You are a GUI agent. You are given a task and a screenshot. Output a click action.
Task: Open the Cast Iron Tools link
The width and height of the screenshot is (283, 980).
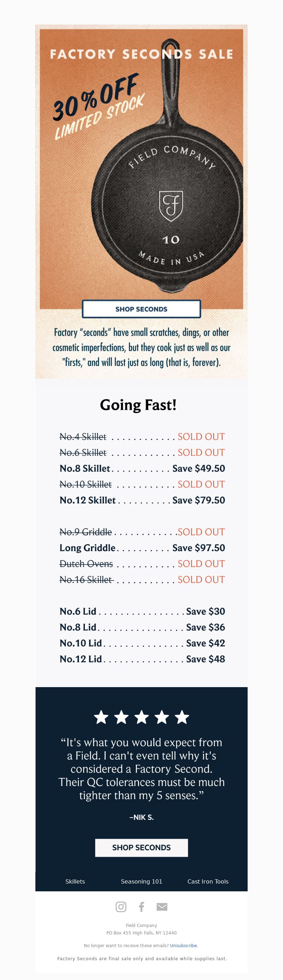click(208, 881)
